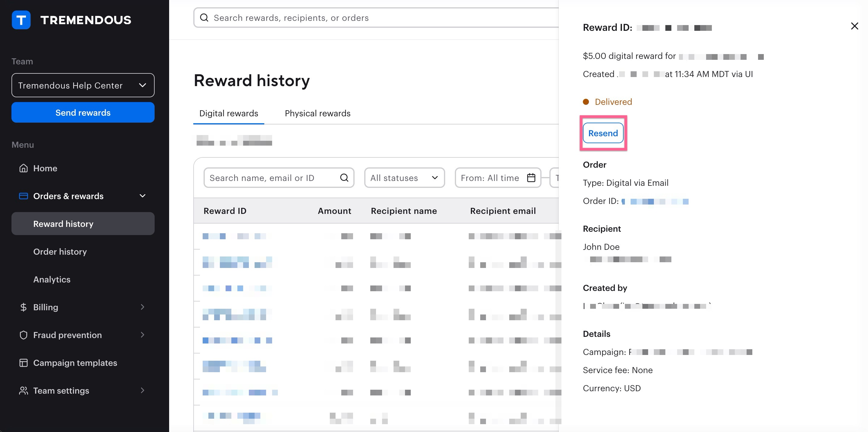Open Order history in sidebar
The width and height of the screenshot is (868, 432).
[60, 251]
